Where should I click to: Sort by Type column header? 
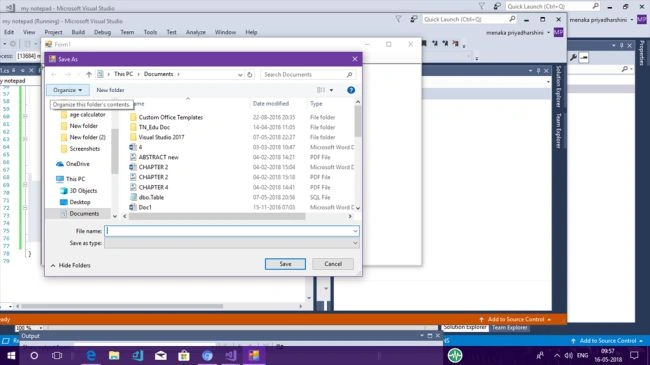pos(316,104)
